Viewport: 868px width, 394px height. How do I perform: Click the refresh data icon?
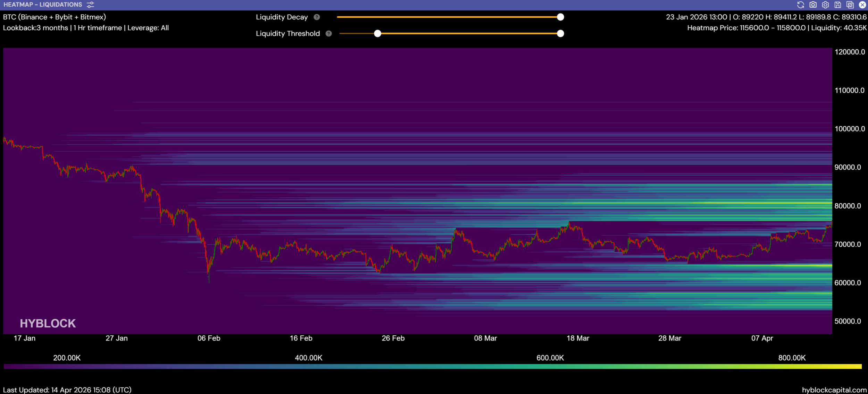point(800,5)
